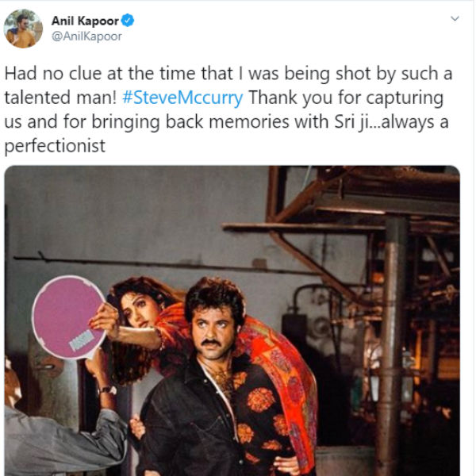This screenshot has height=476, width=476.
Task: Click the words "talented man!" in tweet
Action: point(60,98)
